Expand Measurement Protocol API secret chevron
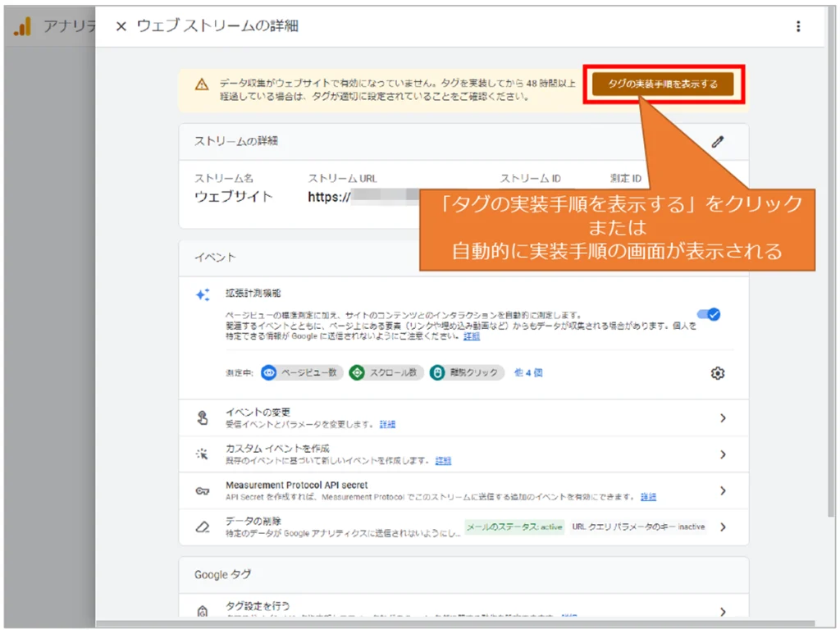Image resolution: width=840 pixels, height=634 pixels. 723,490
